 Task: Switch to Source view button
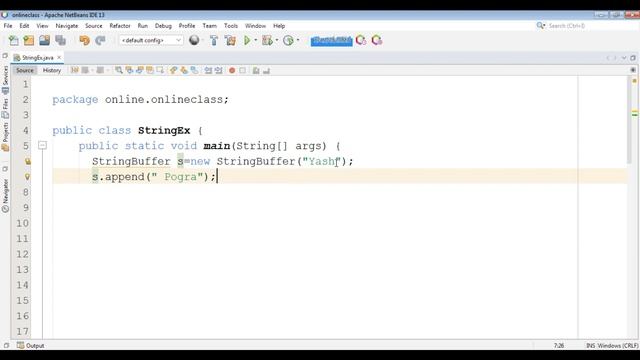[24, 70]
